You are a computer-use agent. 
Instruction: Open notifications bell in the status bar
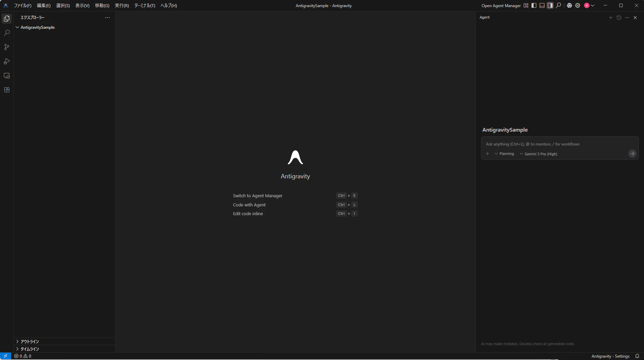[x=637, y=356]
